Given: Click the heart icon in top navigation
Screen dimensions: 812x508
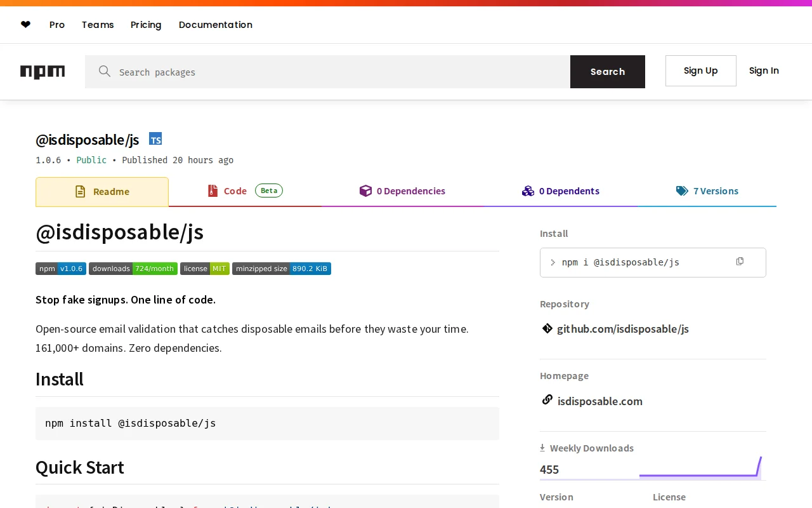Looking at the screenshot, I should pyautogui.click(x=25, y=25).
